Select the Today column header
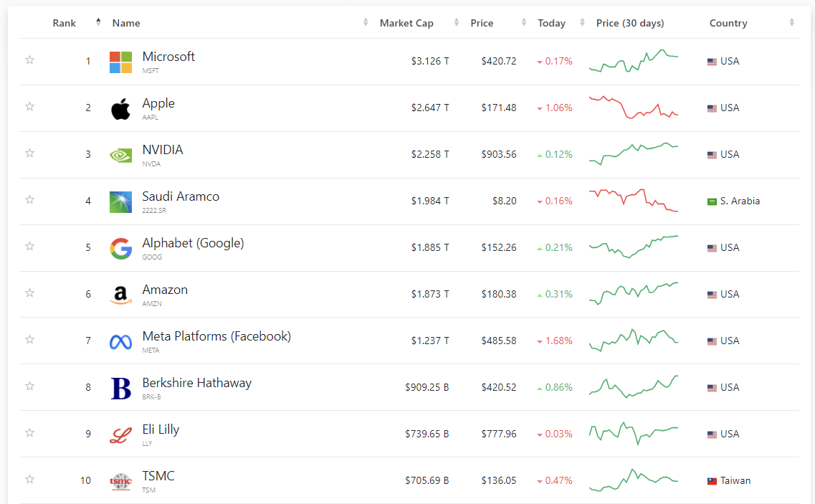Screen dimensions: 815x504 pyautogui.click(x=551, y=23)
